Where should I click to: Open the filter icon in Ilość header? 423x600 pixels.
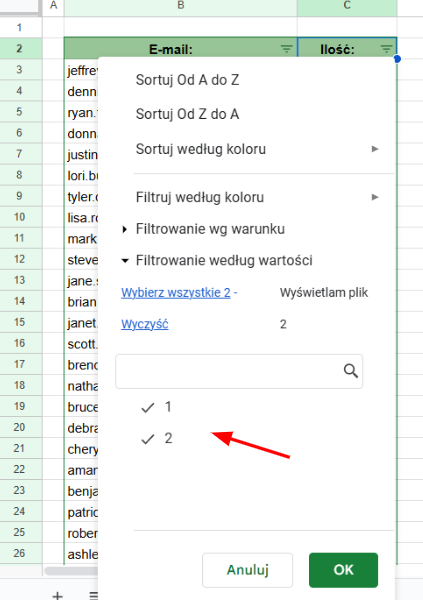(x=386, y=49)
